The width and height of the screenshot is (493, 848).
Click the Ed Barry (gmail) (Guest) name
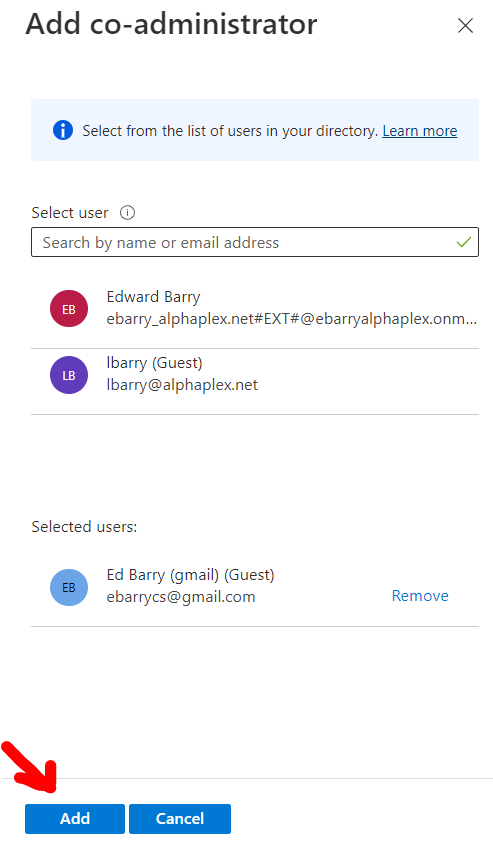coord(190,575)
